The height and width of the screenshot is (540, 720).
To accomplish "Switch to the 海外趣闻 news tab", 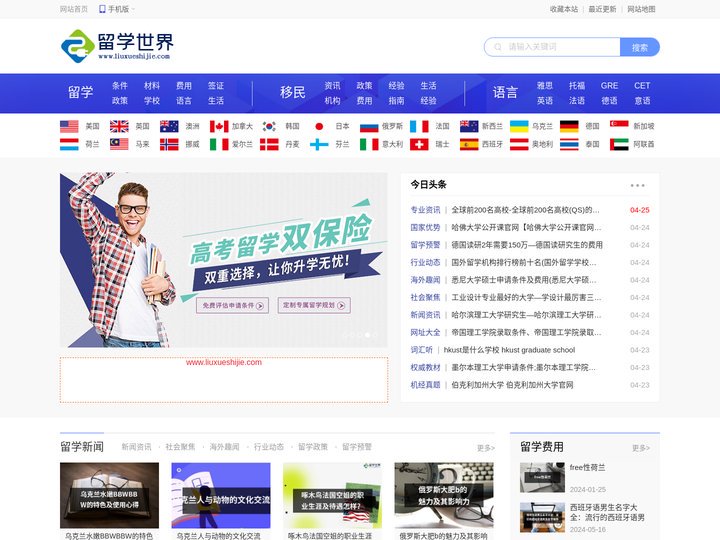I will (x=225, y=447).
